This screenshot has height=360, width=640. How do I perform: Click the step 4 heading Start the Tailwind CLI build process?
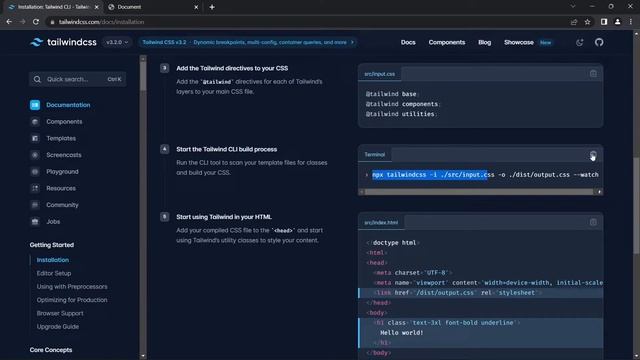[227, 149]
